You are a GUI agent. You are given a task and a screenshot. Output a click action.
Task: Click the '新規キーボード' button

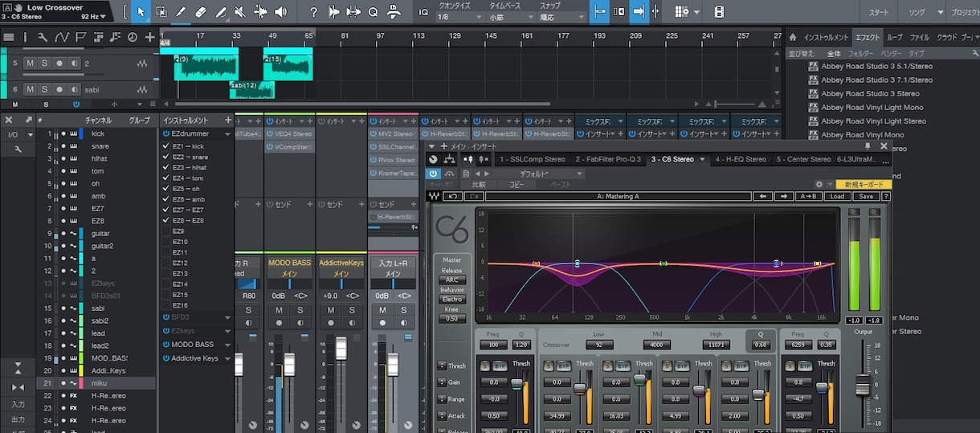pos(864,185)
